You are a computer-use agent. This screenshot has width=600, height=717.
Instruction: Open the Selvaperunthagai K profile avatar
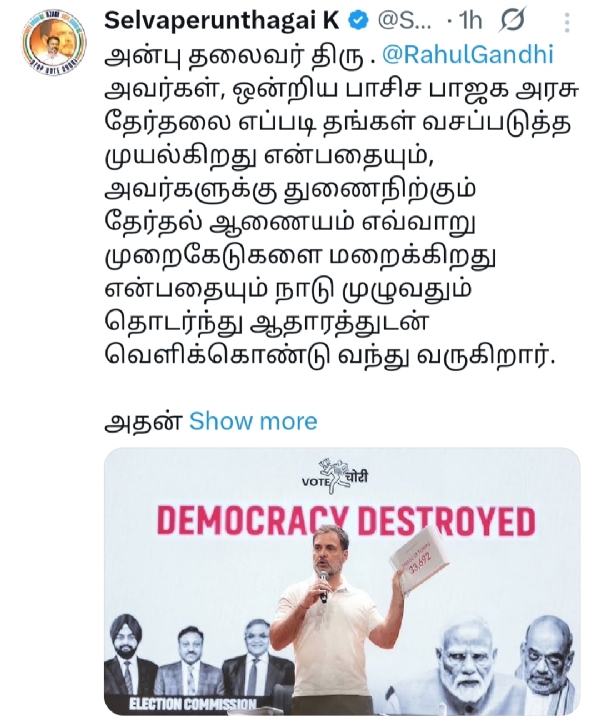pos(54,43)
